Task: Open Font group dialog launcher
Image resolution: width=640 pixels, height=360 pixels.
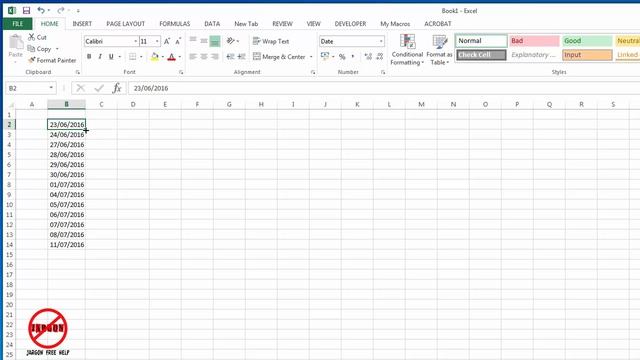Action: [x=181, y=72]
